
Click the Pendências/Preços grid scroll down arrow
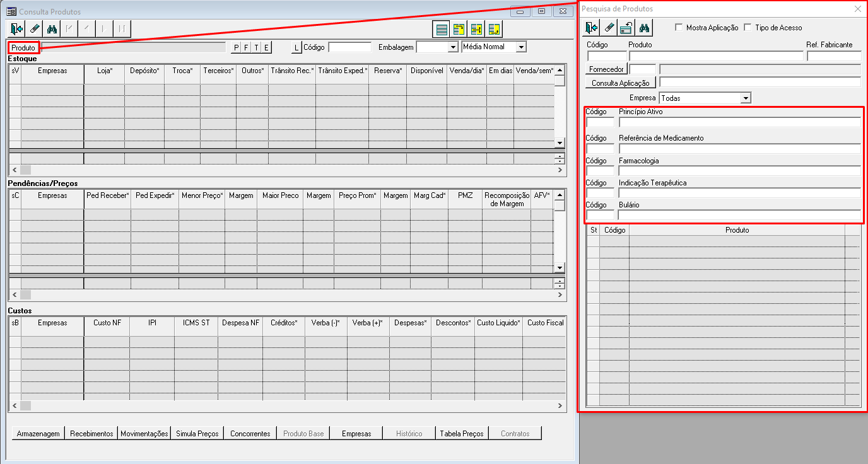[x=560, y=268]
